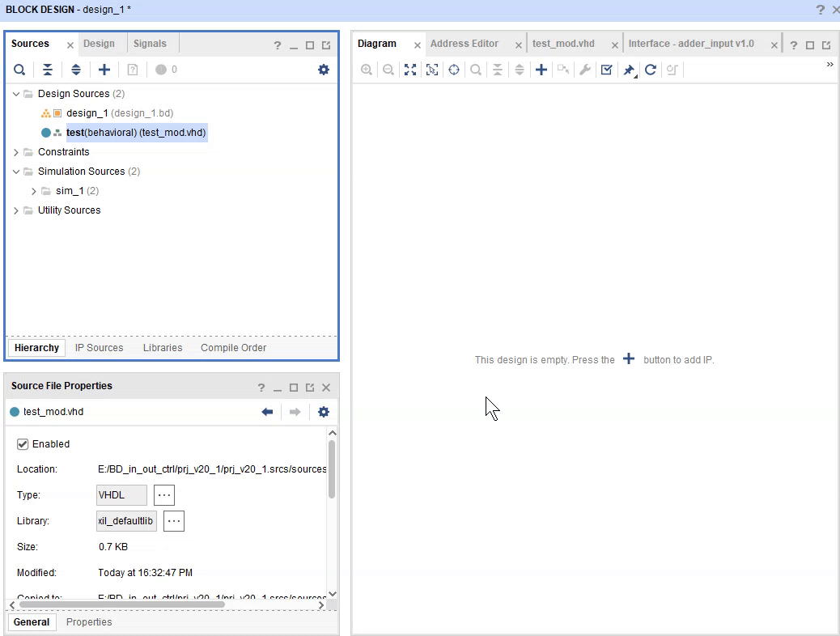The height and width of the screenshot is (636, 840).
Task: Expand the Utility Sources node
Action: pyautogui.click(x=16, y=210)
